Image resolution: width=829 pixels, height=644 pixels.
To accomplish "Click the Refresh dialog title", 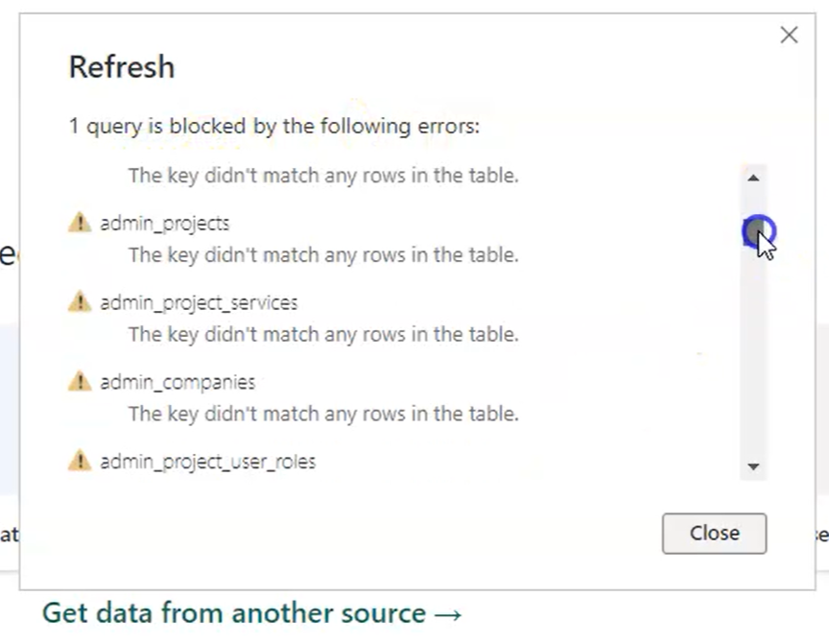I will pos(122,67).
